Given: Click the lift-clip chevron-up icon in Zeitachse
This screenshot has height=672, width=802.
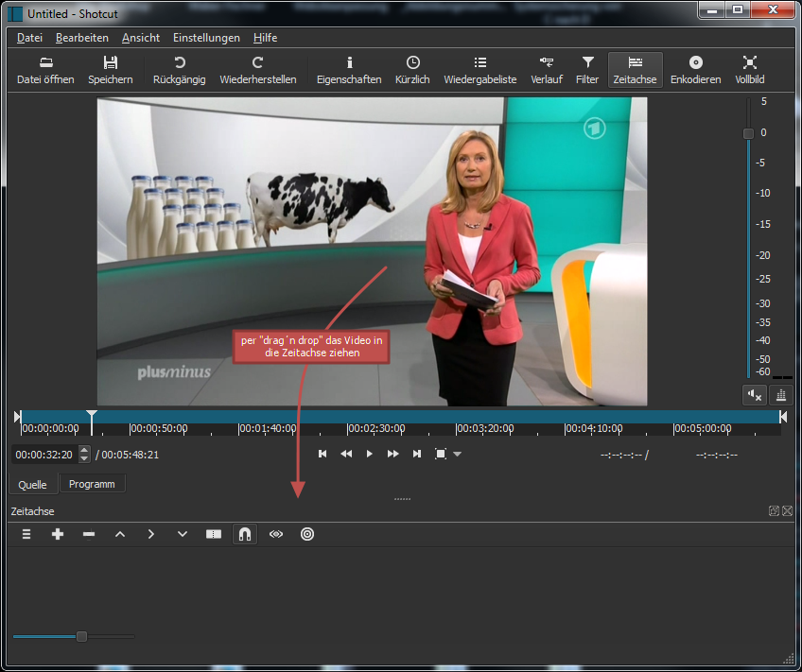Looking at the screenshot, I should click(120, 534).
